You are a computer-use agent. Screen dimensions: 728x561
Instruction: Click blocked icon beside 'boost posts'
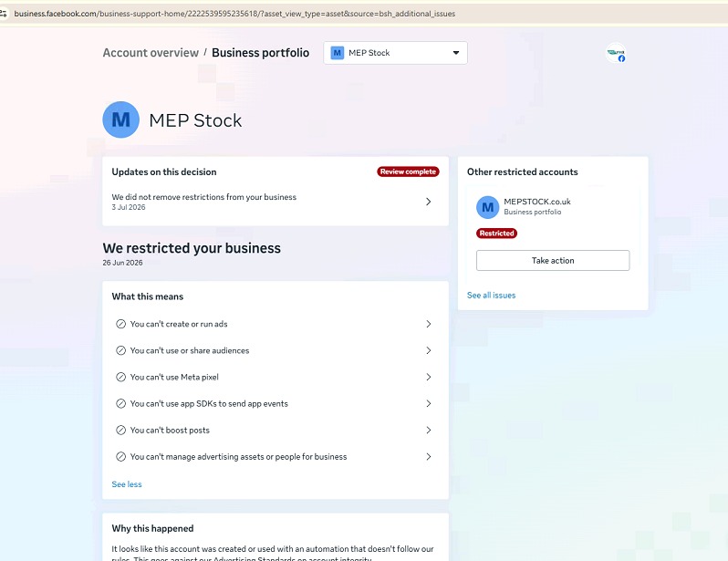120,430
